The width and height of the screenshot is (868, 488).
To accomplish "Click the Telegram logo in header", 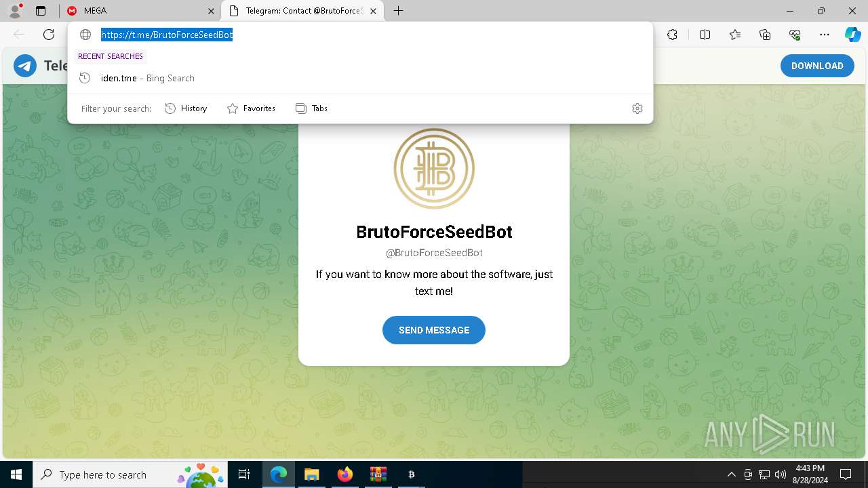I will coord(25,66).
